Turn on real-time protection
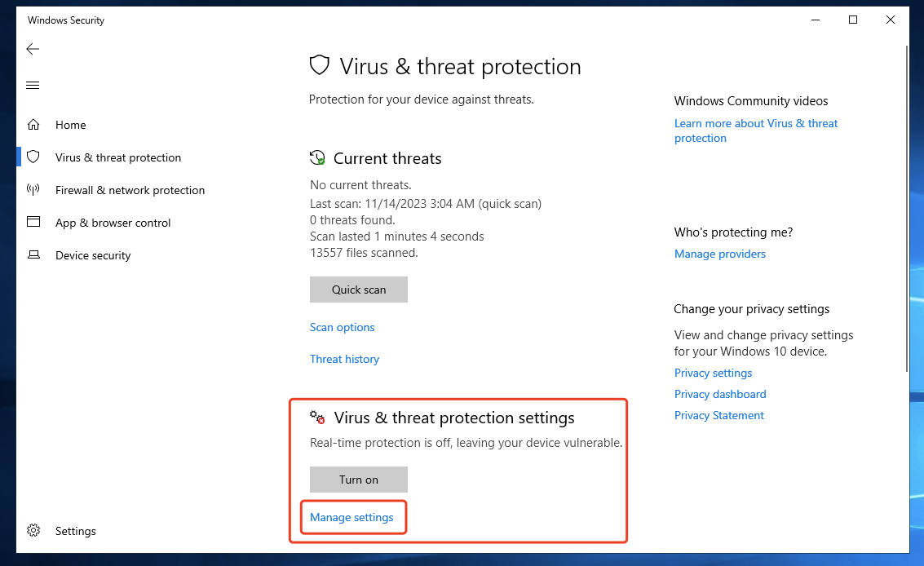This screenshot has height=566, width=924. point(359,480)
